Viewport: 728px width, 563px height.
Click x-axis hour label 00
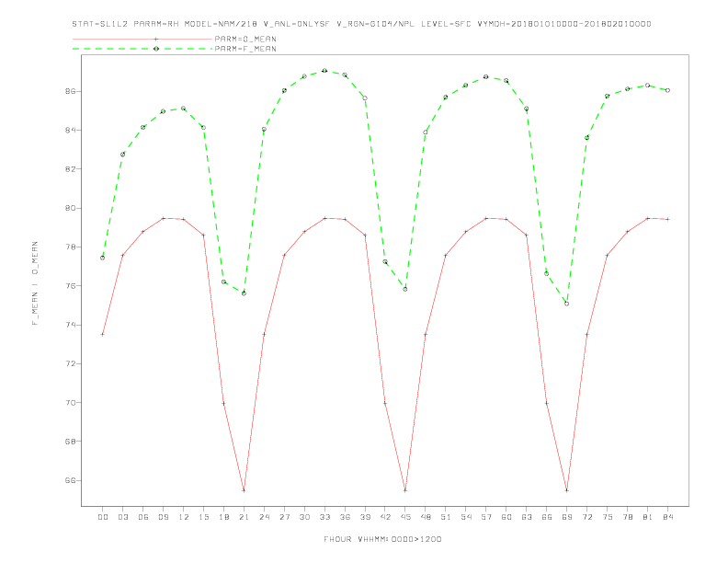103,517
